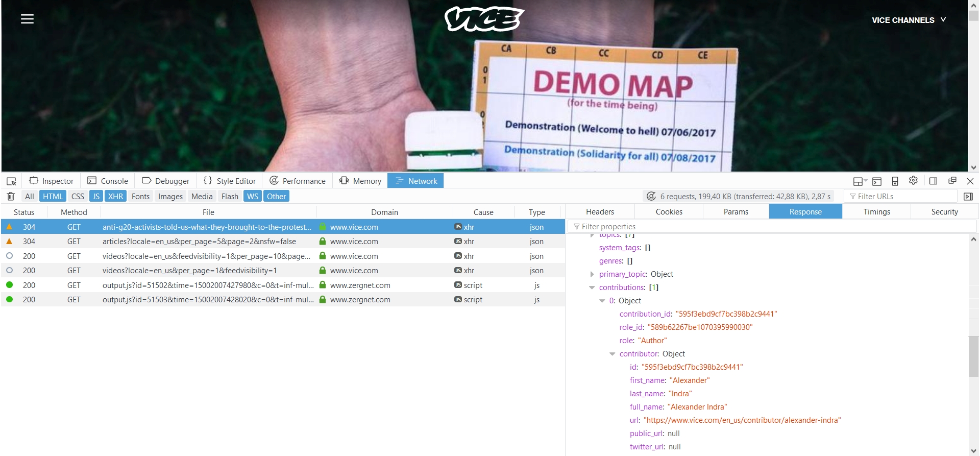Switch to the Console tab
Screen dimensions: 980x456
(108, 181)
